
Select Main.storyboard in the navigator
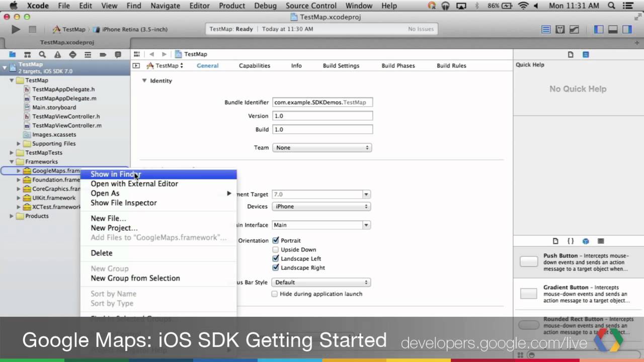click(54, 107)
